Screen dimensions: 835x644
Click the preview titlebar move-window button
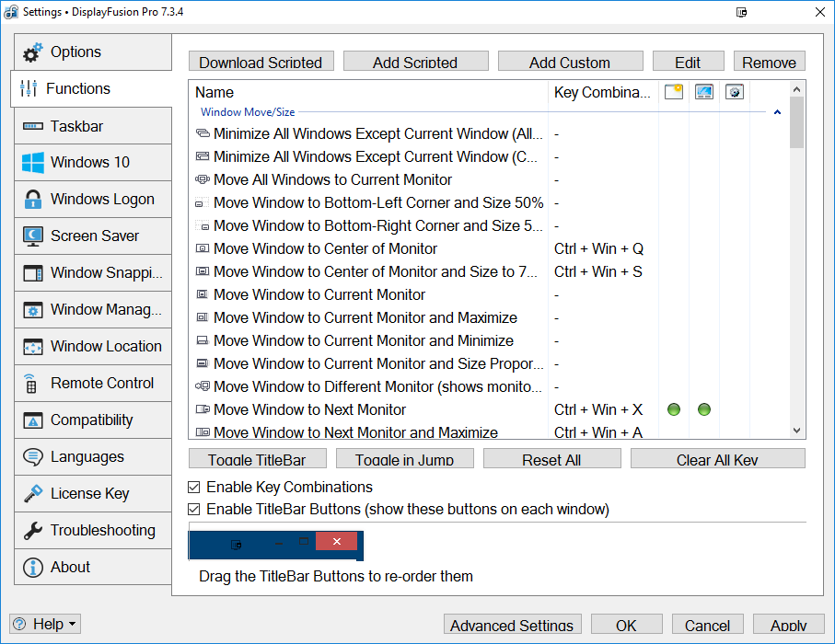pos(237,544)
